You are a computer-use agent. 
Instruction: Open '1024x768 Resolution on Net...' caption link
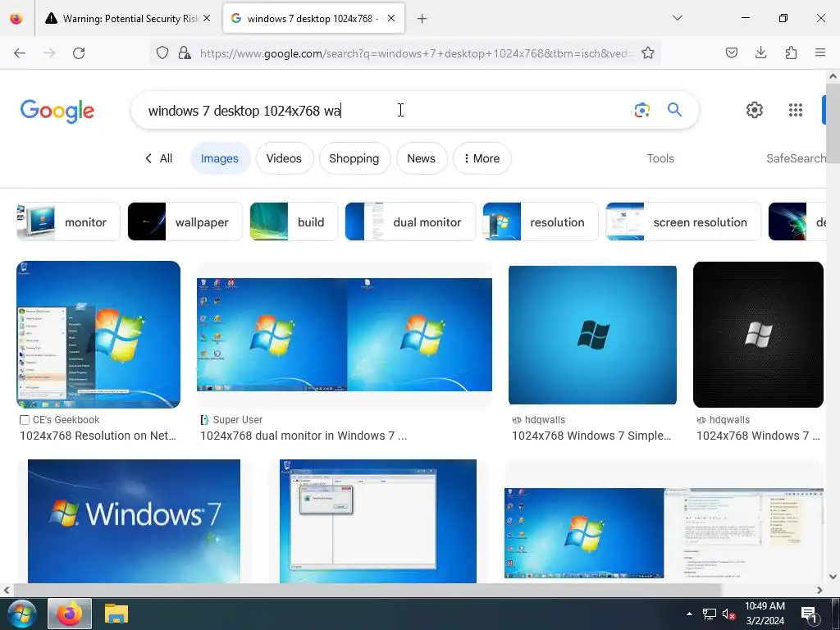point(98,436)
